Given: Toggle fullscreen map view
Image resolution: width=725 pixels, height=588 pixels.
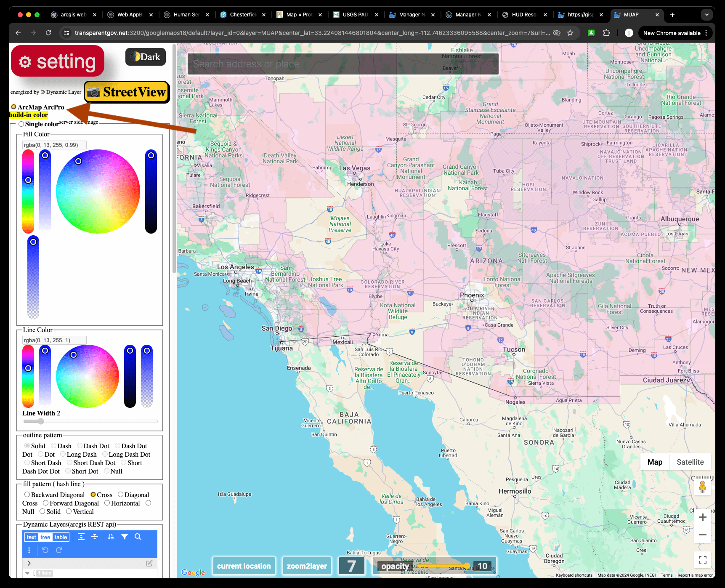Looking at the screenshot, I should [x=702, y=559].
